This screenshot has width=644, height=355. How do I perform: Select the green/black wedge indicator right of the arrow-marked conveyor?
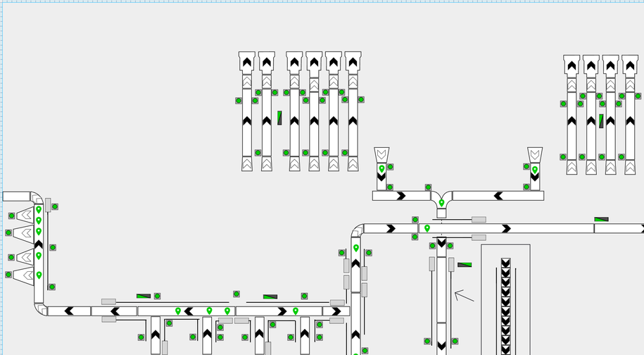pos(465,266)
